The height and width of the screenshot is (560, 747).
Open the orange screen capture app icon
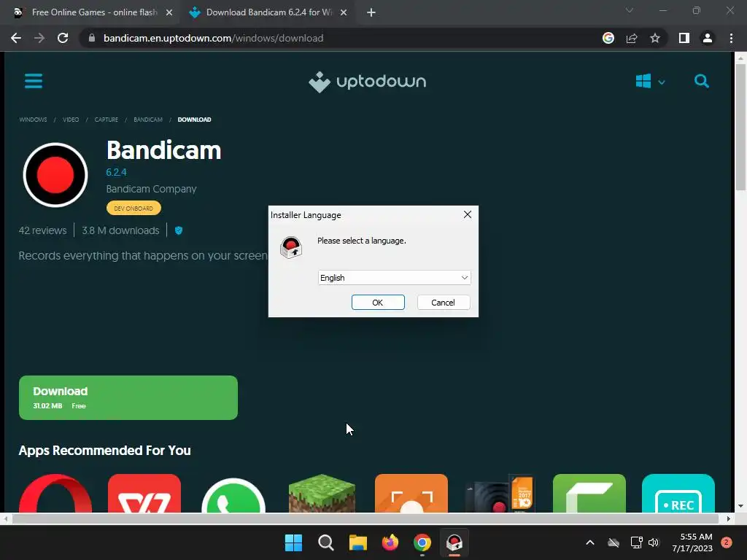pyautogui.click(x=411, y=494)
